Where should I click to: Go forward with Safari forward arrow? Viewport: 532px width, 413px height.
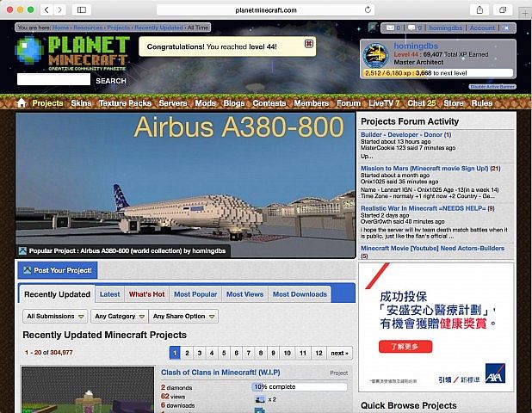[x=59, y=9]
